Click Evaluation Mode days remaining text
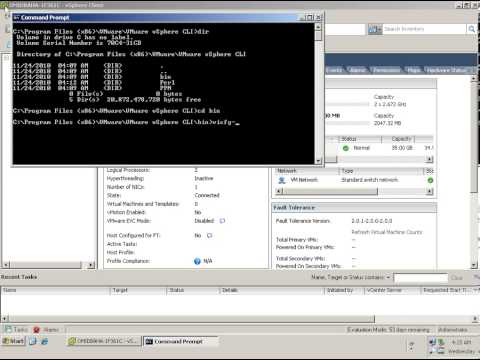Screen dimensions: 480x360 tap(388, 330)
